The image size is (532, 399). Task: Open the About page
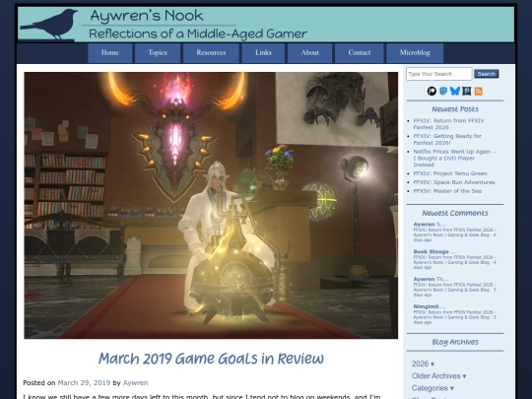[309, 53]
